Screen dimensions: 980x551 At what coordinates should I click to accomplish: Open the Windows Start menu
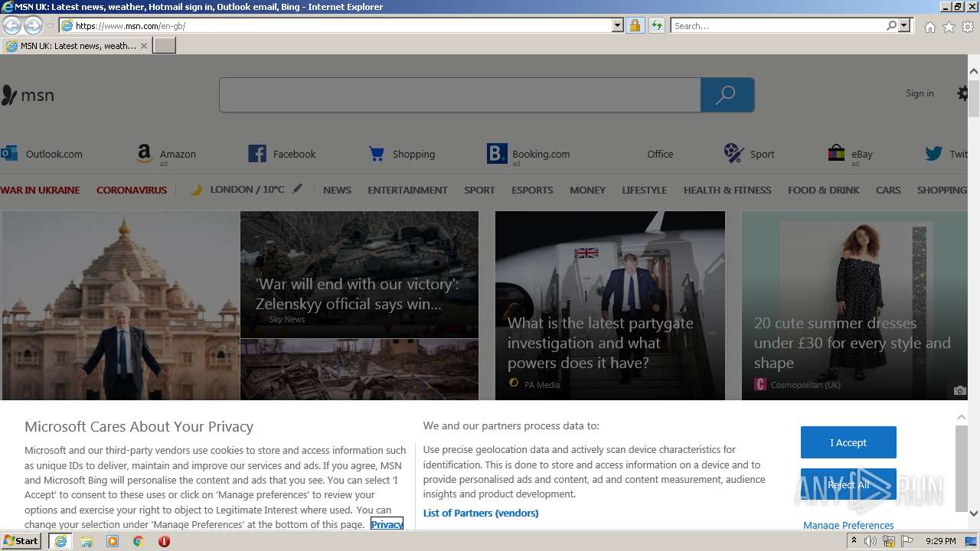point(21,541)
